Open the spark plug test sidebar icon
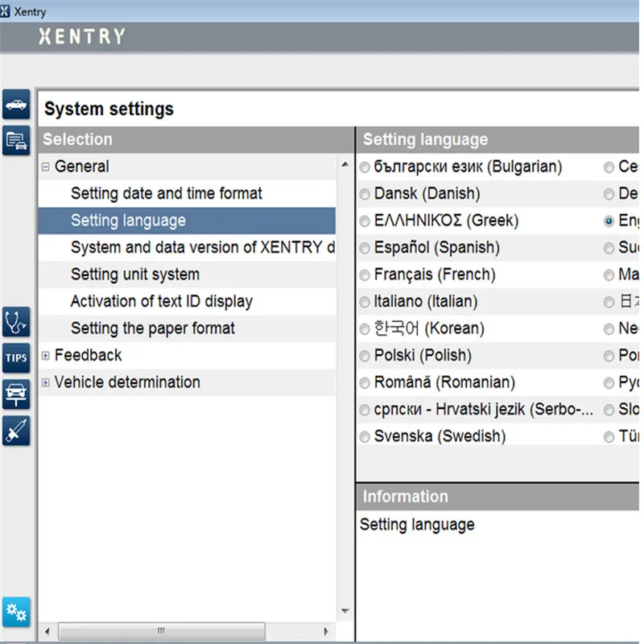644x644 pixels. tap(16, 431)
